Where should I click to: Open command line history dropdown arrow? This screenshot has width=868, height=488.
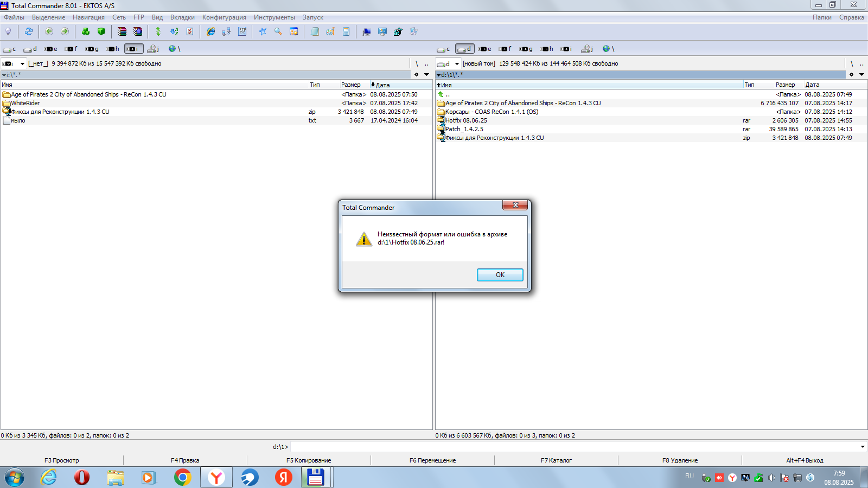click(863, 447)
